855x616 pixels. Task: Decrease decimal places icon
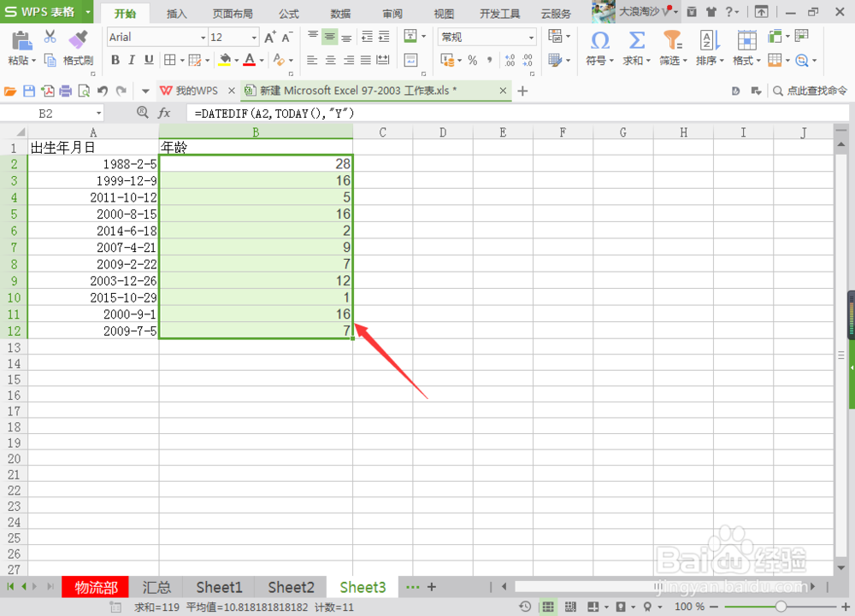[528, 60]
